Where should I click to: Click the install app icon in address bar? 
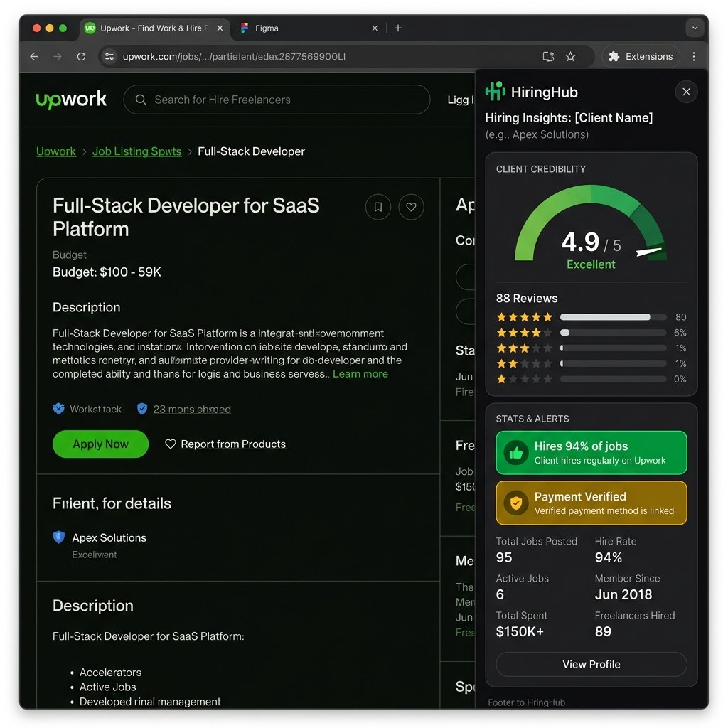click(x=548, y=57)
